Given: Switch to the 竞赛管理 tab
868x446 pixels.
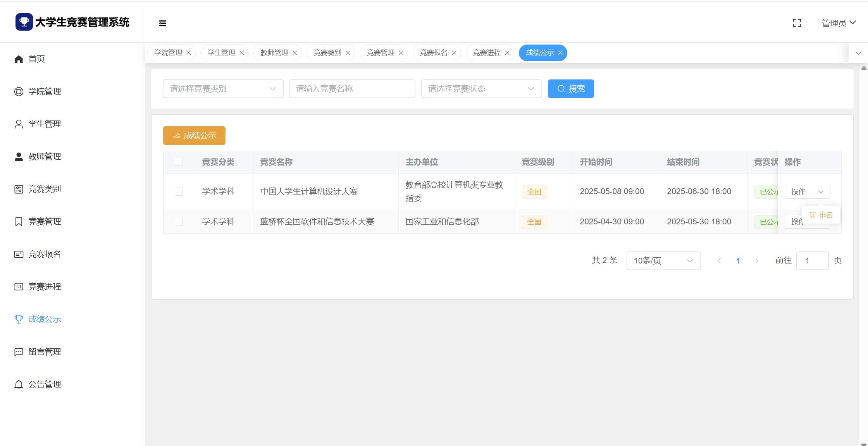Looking at the screenshot, I should [380, 53].
